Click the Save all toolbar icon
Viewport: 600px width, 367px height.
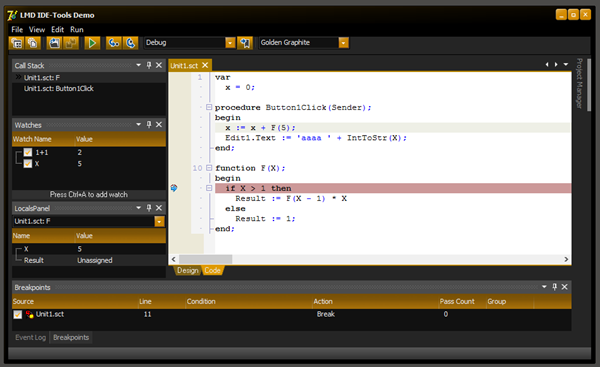click(71, 43)
